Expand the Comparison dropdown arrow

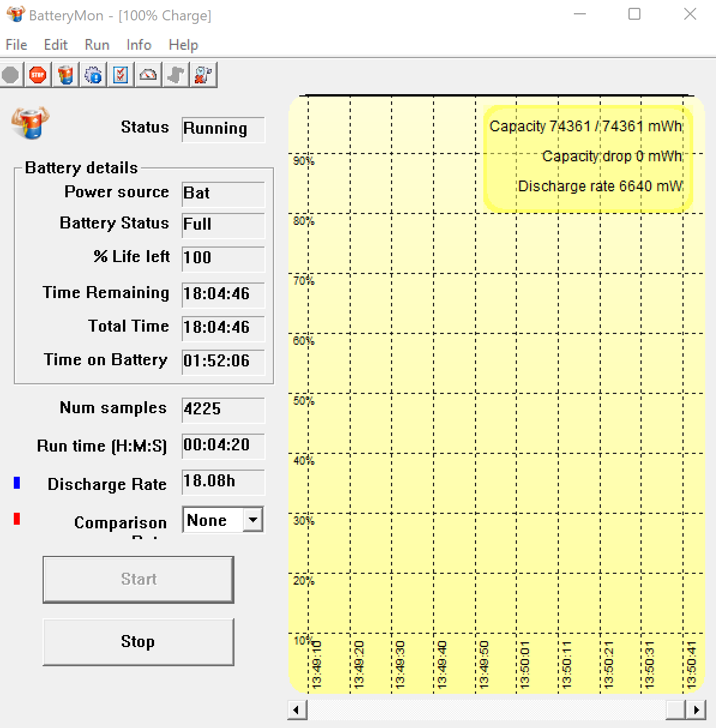(253, 520)
